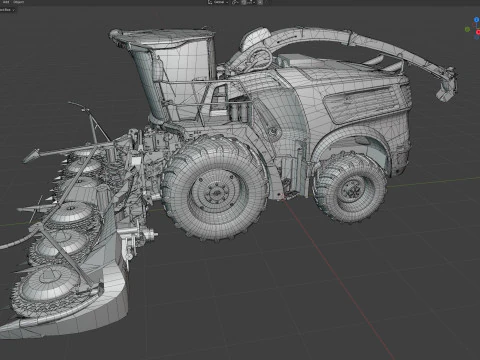480x360 pixels.
Task: Open the Global transform orientation dropdown
Action: pyautogui.click(x=219, y=2)
